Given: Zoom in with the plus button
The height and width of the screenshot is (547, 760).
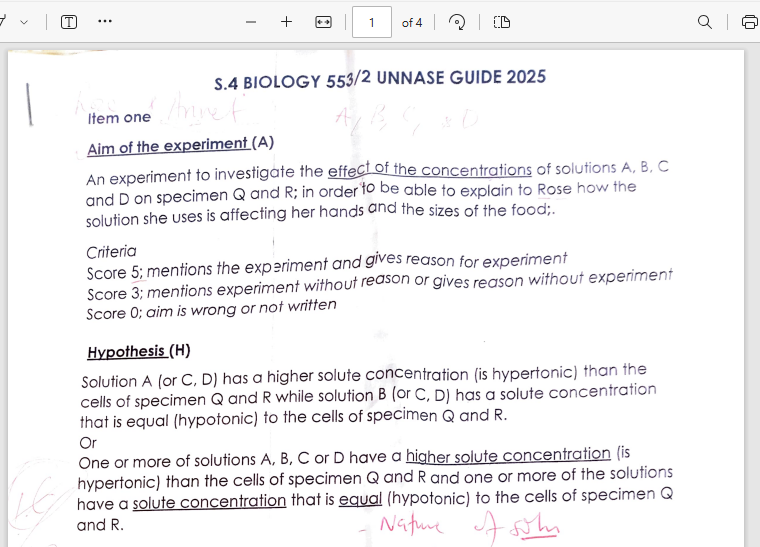Looking at the screenshot, I should coord(286,22).
